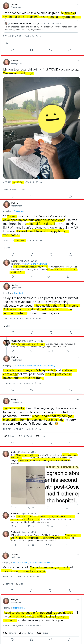Open more options on the teacher tweet
This screenshot has width=84, height=644.
(x=78, y=4)
